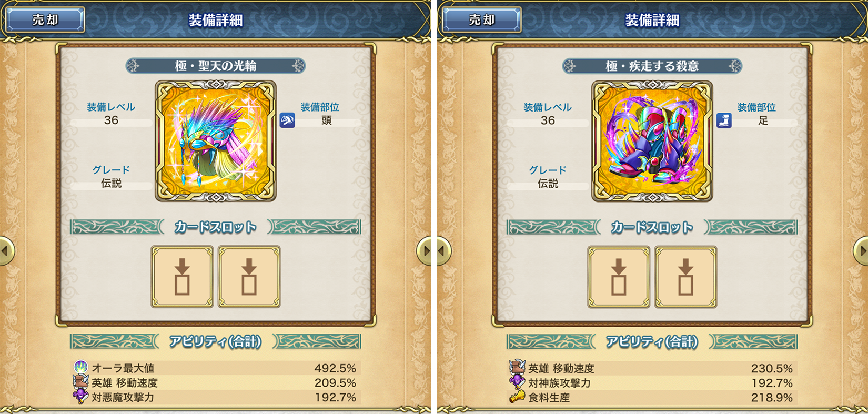Open the first card slot of 極・疾走する殺意

[619, 277]
